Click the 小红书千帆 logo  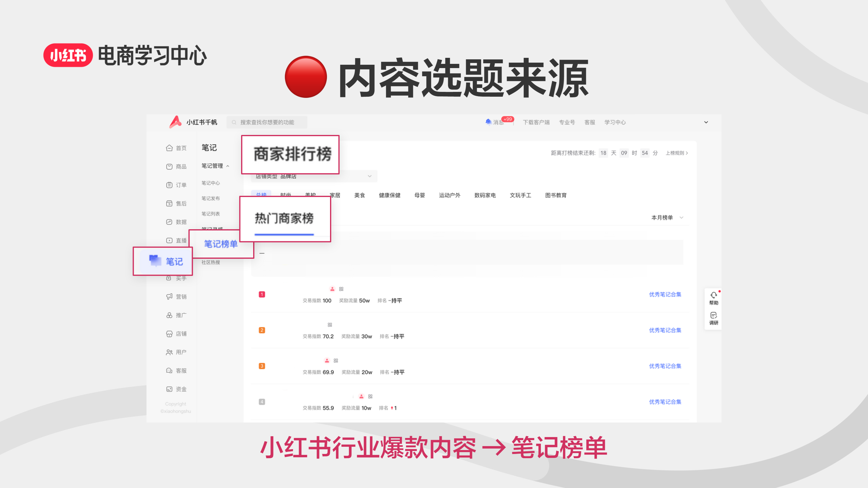(193, 122)
